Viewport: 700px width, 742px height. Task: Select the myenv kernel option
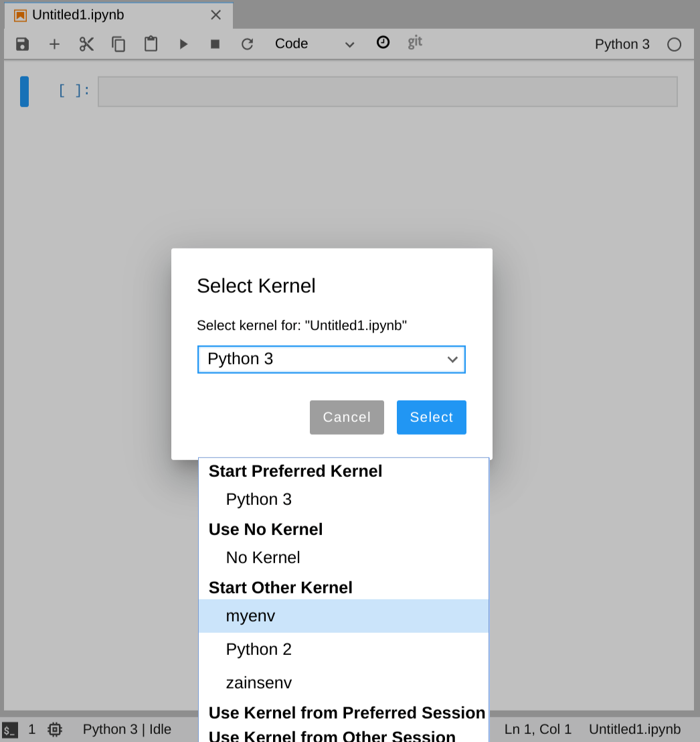click(x=251, y=615)
